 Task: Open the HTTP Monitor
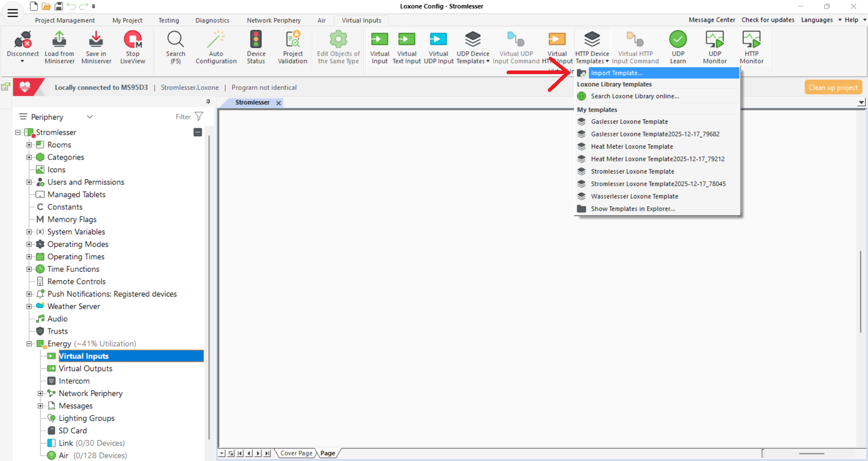(x=750, y=47)
